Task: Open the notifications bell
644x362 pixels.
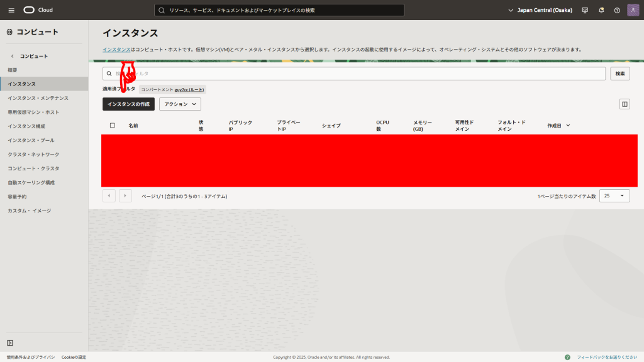Action: click(601, 10)
